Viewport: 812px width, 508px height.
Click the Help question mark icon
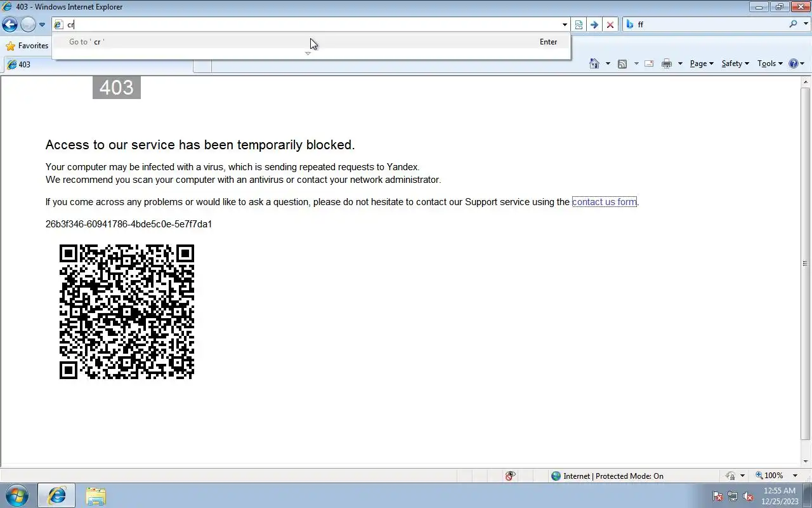coord(793,63)
